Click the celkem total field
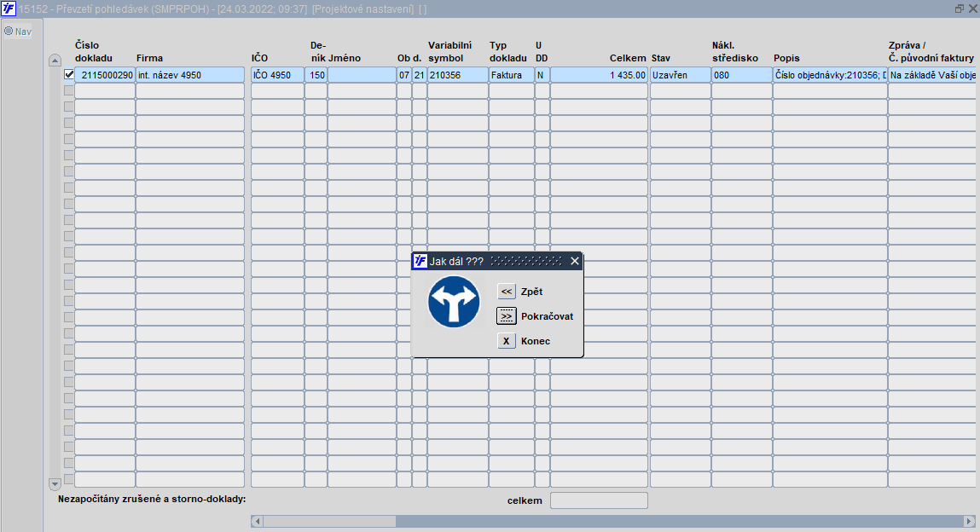 tap(599, 500)
